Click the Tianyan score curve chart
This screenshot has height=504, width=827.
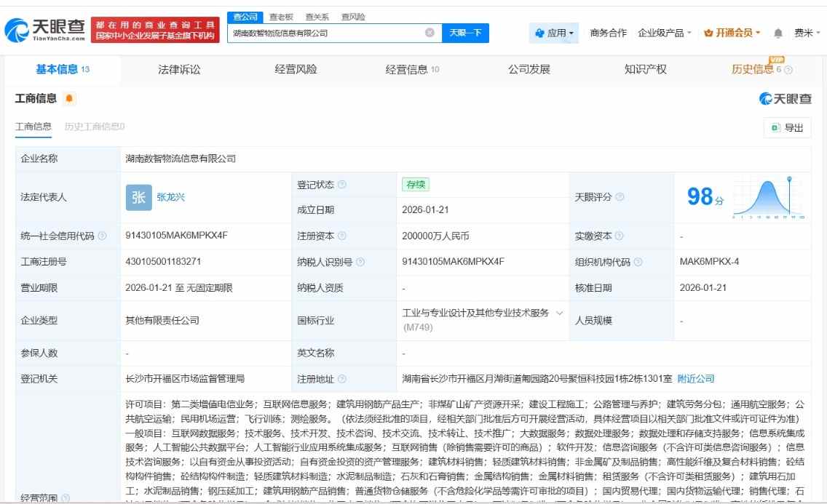point(768,196)
